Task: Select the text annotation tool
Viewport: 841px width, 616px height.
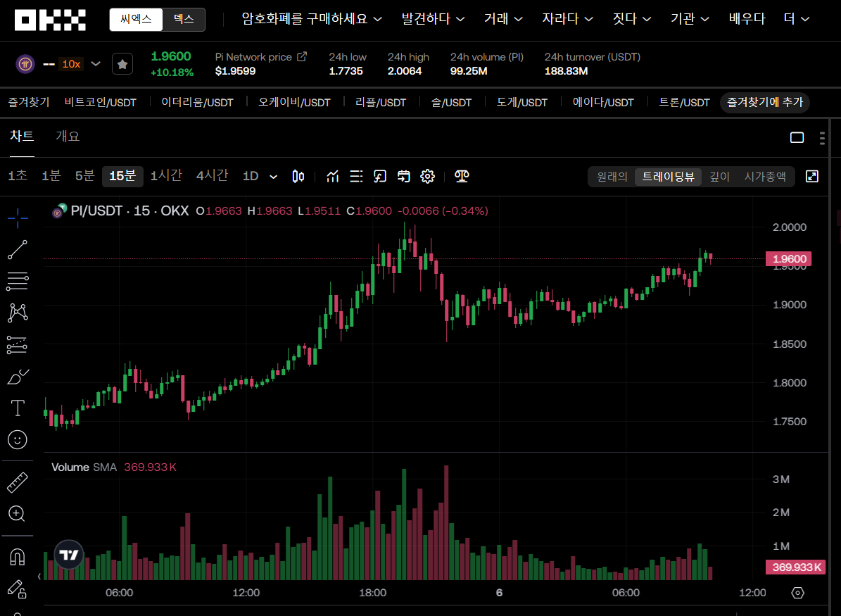Action: click(x=18, y=408)
